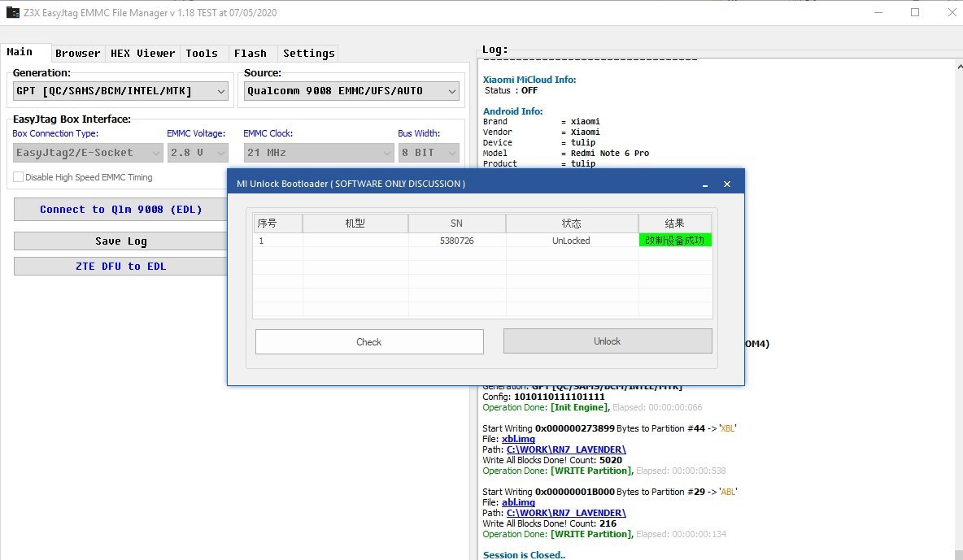Click the 序号 column header
Viewport: 963px width, 560px height.
click(277, 224)
